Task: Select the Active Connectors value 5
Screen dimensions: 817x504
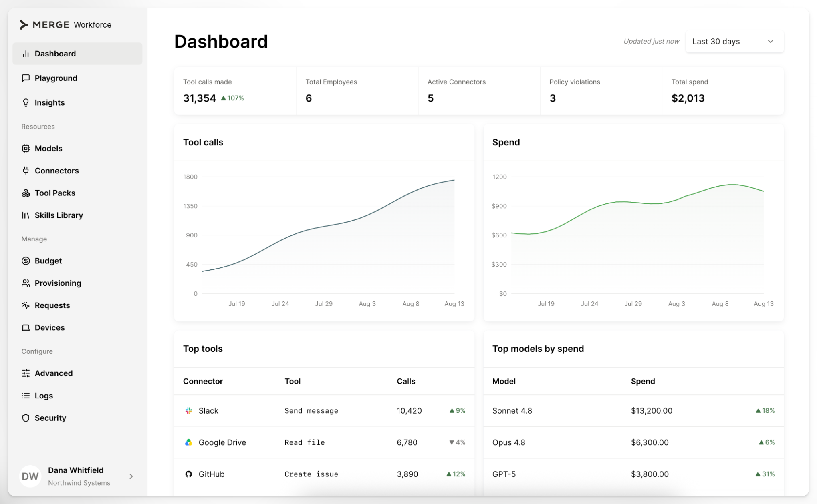Action: (x=431, y=98)
